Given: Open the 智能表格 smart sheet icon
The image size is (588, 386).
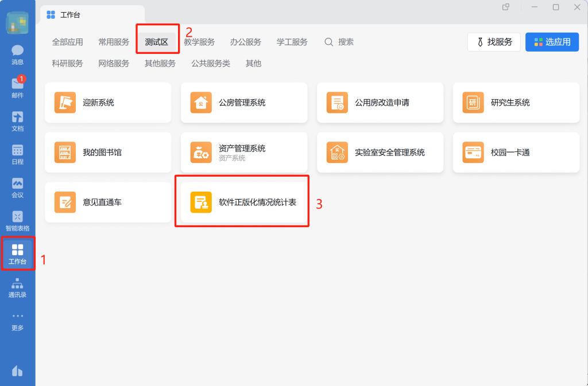Looking at the screenshot, I should click(17, 220).
